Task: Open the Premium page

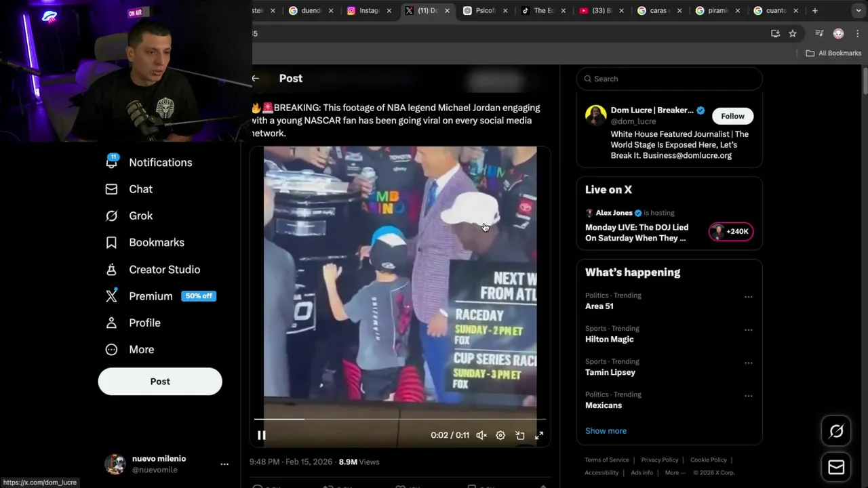Action: coord(160,296)
